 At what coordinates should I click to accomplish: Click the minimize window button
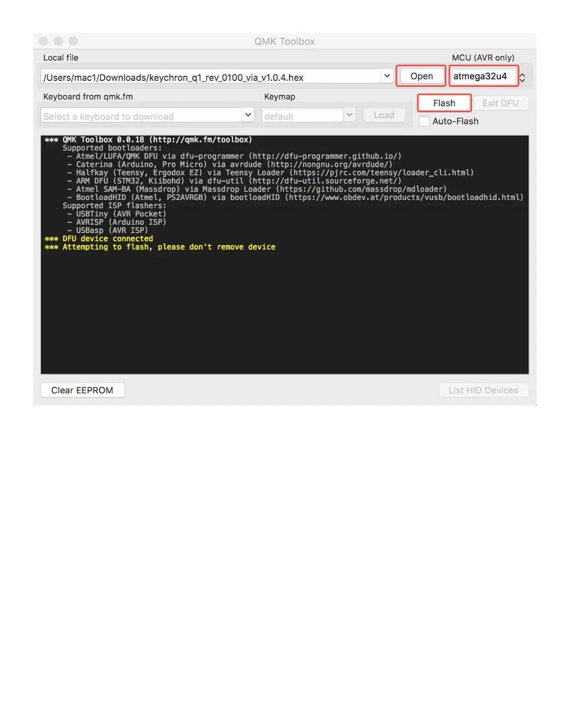[x=58, y=41]
